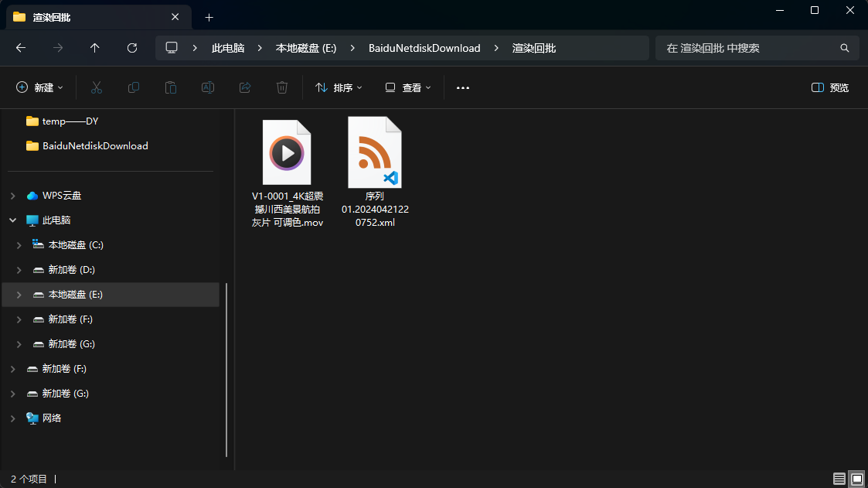This screenshot has height=488, width=868.
Task: Select 本地磁盘 (E:) in sidebar
Action: [75, 295]
